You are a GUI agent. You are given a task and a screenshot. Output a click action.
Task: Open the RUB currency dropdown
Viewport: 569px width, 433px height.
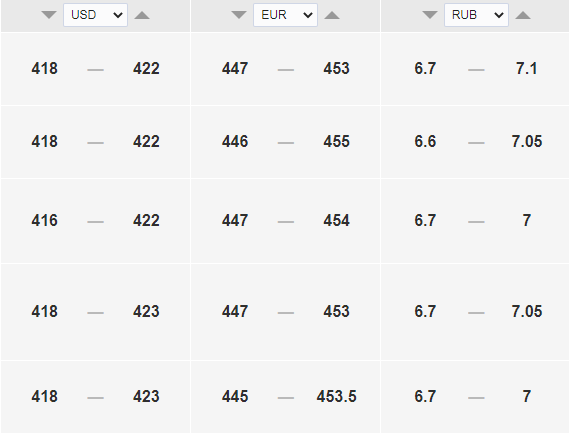click(x=476, y=15)
